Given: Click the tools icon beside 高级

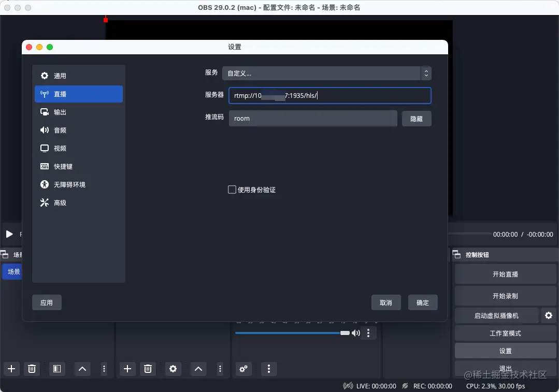Looking at the screenshot, I should (x=45, y=203).
